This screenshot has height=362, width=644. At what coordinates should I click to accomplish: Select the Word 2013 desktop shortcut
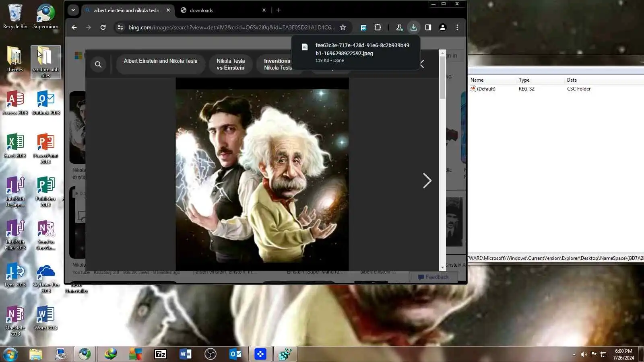[45, 318]
